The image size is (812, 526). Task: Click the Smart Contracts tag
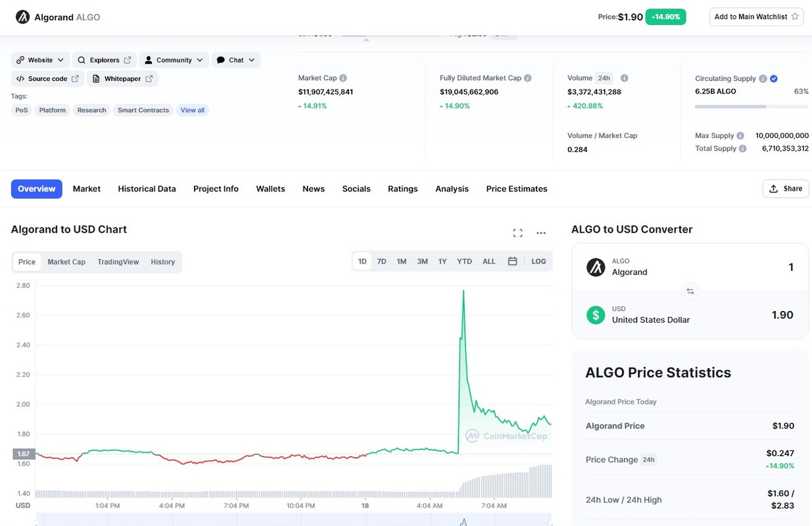[143, 110]
